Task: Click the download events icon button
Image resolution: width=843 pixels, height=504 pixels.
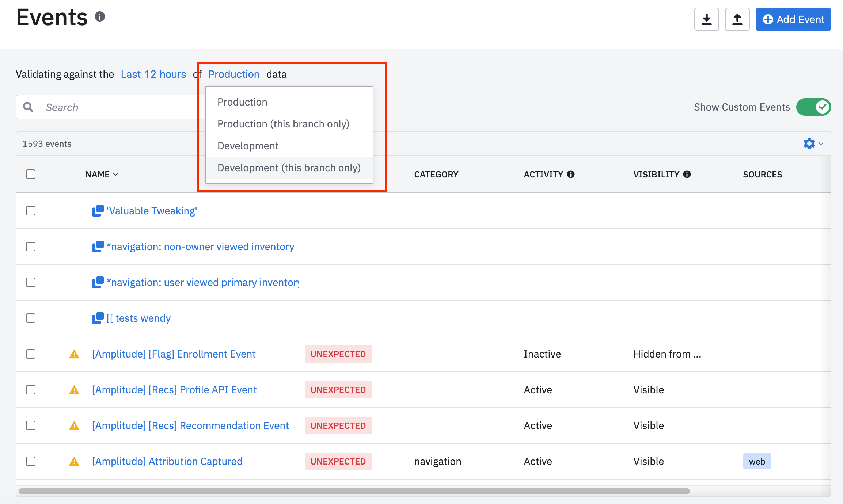Action: click(706, 19)
